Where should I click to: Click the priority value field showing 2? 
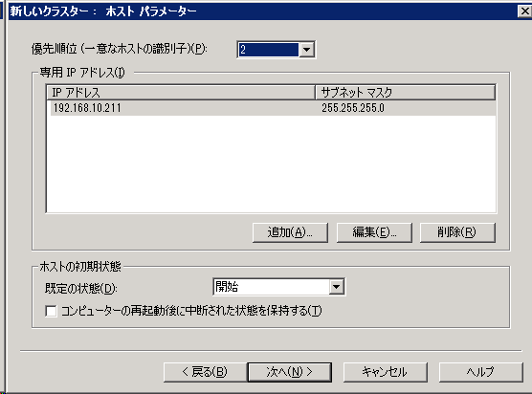coord(268,50)
